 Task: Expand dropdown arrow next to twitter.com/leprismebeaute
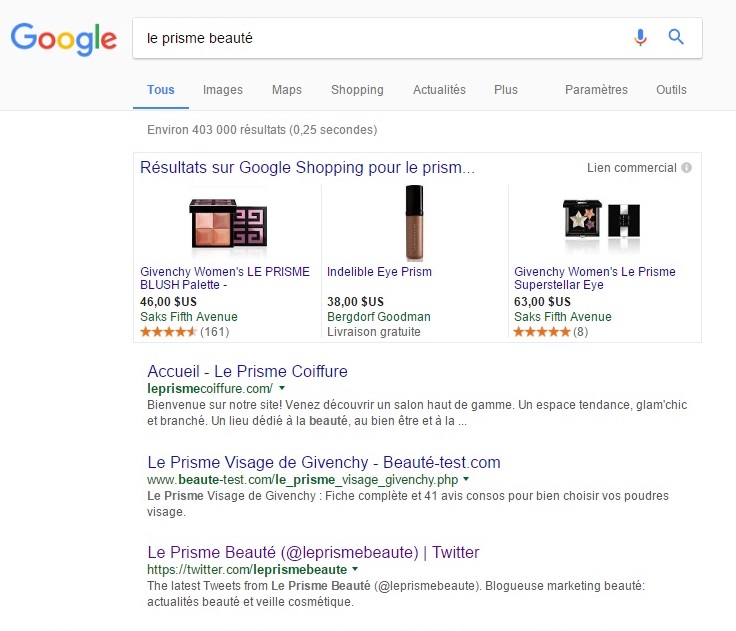coord(355,569)
